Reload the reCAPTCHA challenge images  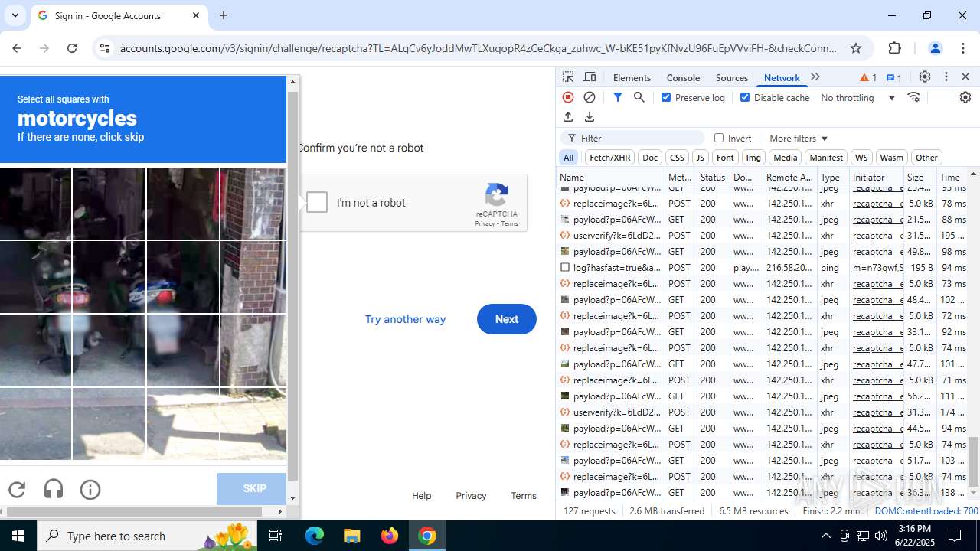(x=17, y=490)
